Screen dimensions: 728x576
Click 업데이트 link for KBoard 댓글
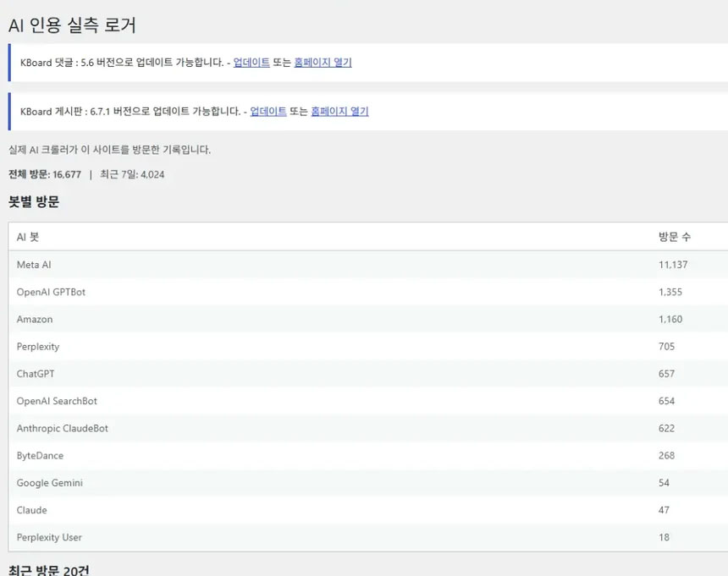pos(251,62)
